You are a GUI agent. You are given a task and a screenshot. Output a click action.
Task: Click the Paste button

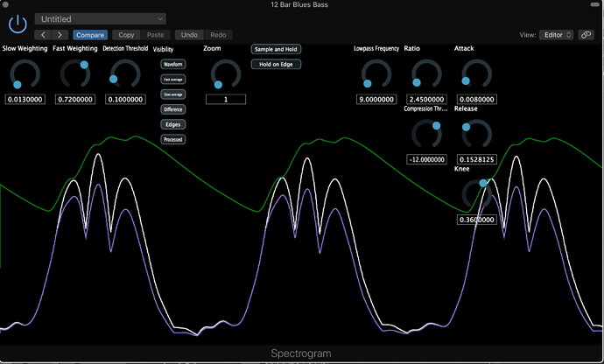(155, 35)
